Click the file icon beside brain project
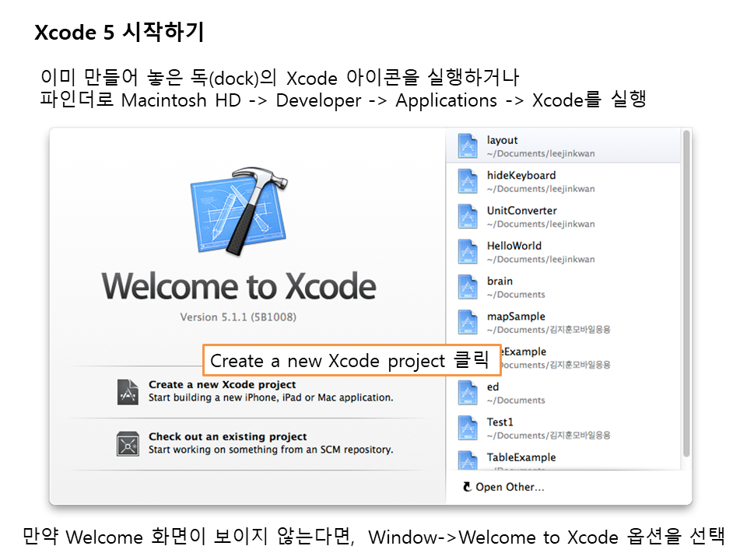This screenshot has height=560, width=747. tap(467, 287)
